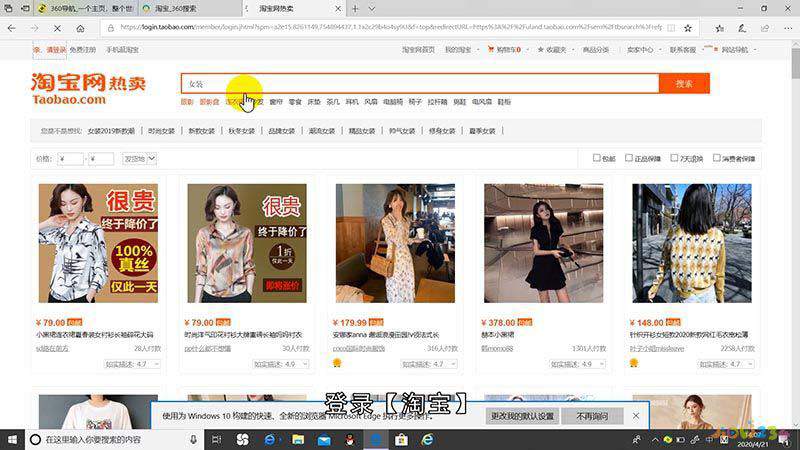Viewport: 800px width, 450px height.
Task: Open Microsoft Store from the taskbar
Action: 402,439
